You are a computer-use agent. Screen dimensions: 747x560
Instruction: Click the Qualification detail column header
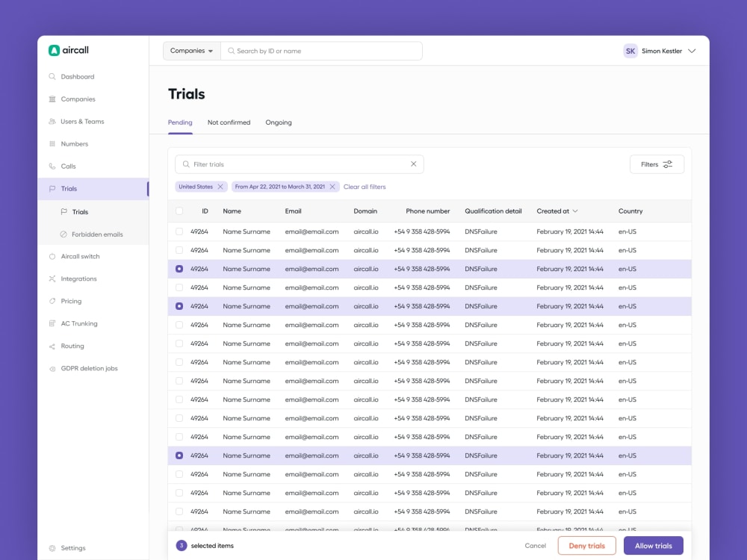click(x=493, y=211)
